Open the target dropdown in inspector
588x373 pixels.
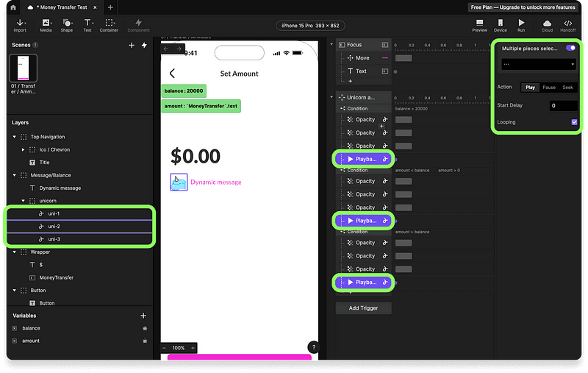539,64
